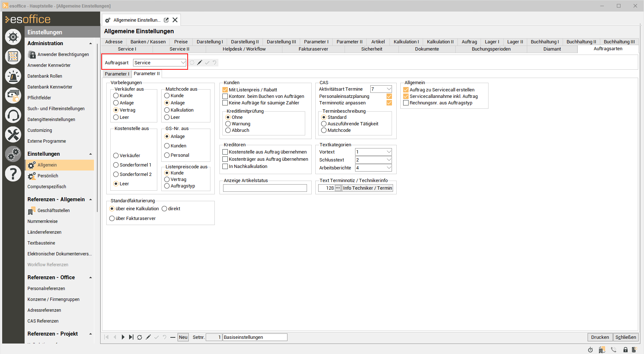Click the delete minus icon in navigator
This screenshot has height=354, width=644.
click(173, 337)
